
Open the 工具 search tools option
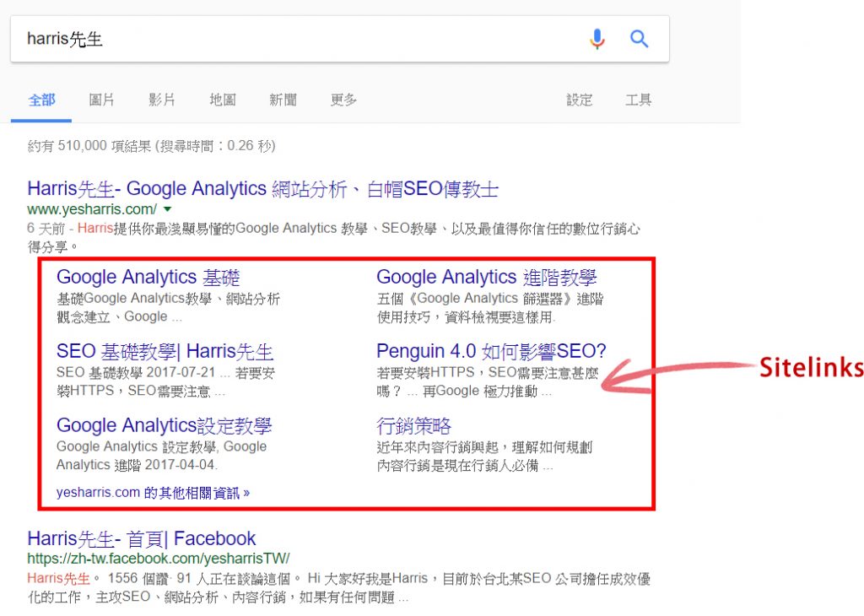(x=639, y=100)
